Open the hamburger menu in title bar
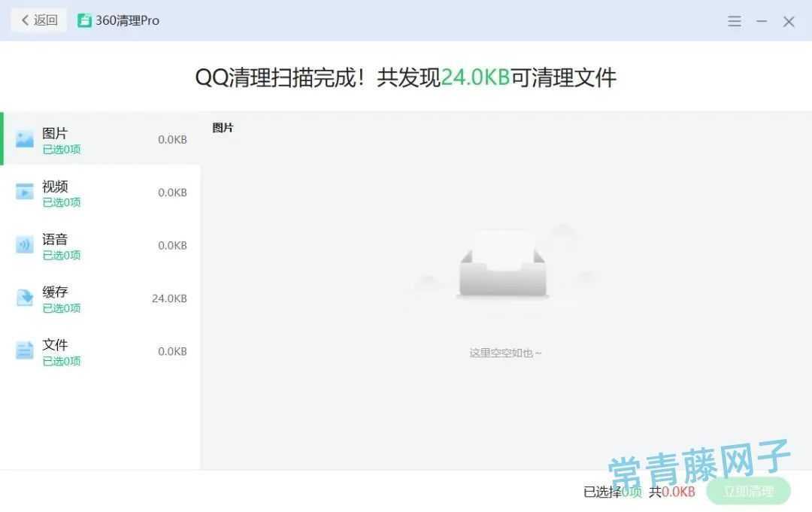The height and width of the screenshot is (512, 812). [734, 21]
